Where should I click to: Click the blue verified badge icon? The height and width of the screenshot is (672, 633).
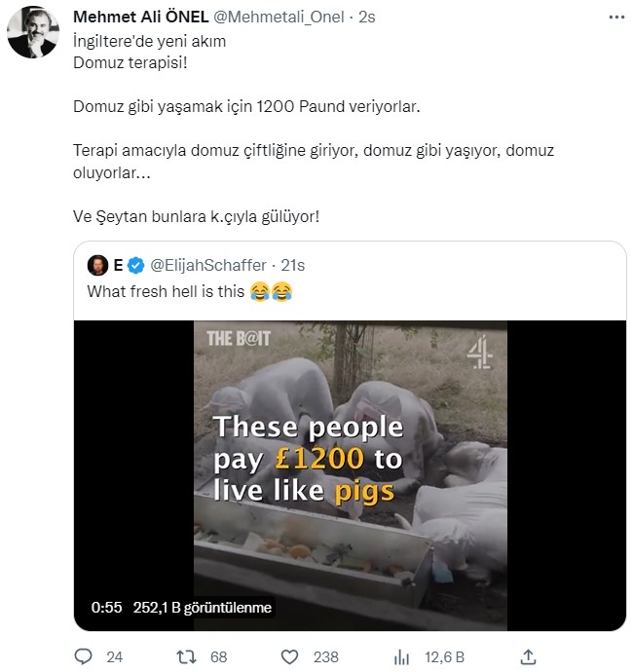137,266
